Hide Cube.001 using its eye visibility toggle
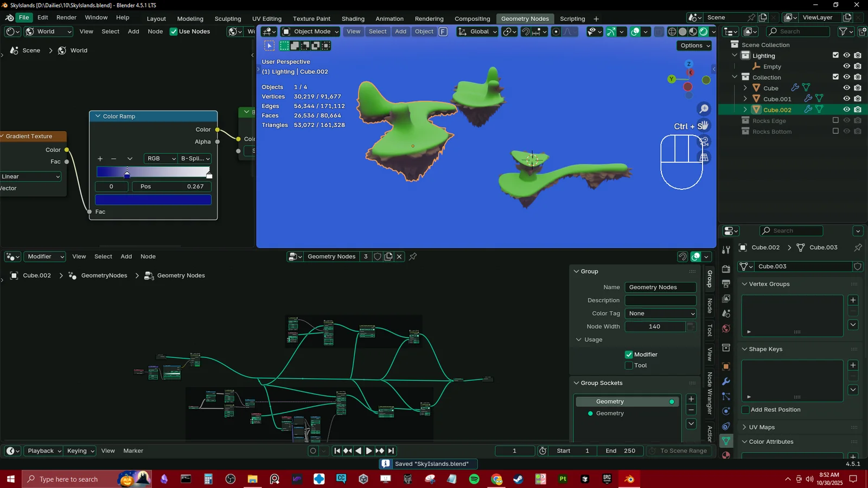The height and width of the screenshot is (488, 868). tap(846, 99)
